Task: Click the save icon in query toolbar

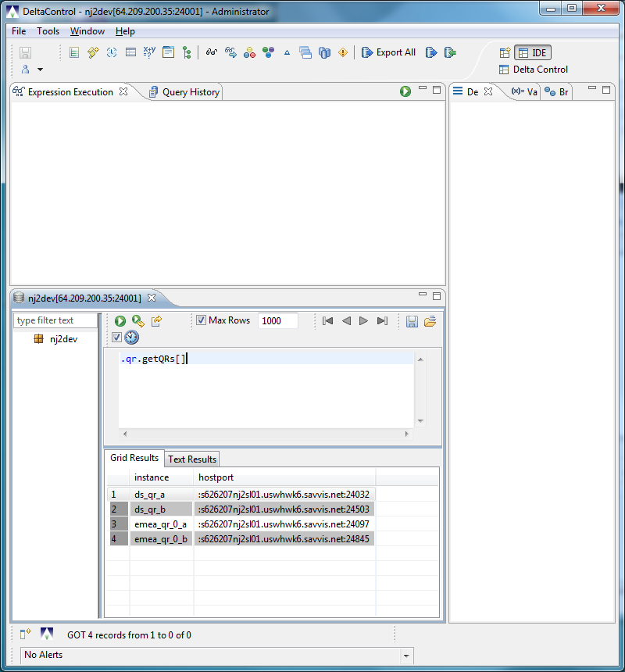Action: pos(412,321)
